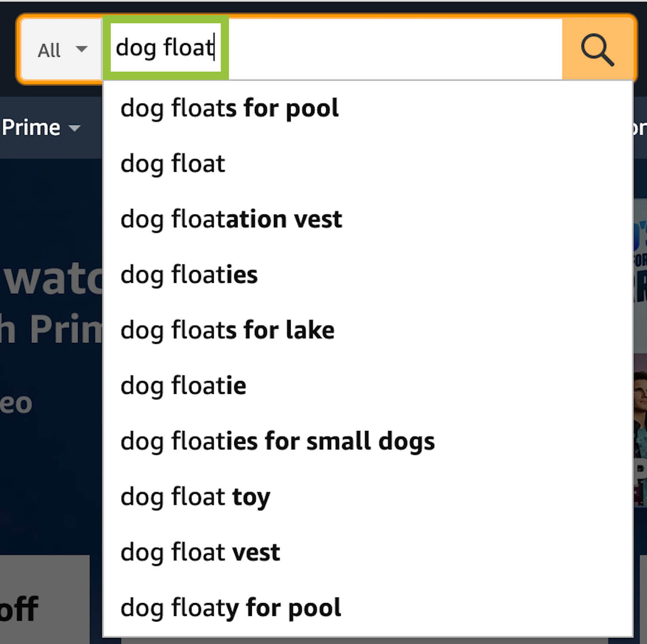The width and height of the screenshot is (647, 644).
Task: Choose suggestion dog floats for lake
Action: coord(367,330)
